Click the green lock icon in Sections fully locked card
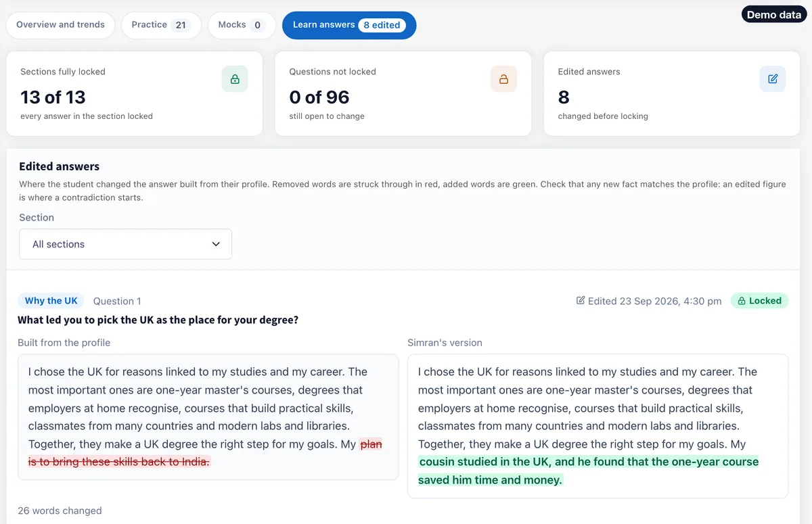812x524 pixels. (235, 79)
